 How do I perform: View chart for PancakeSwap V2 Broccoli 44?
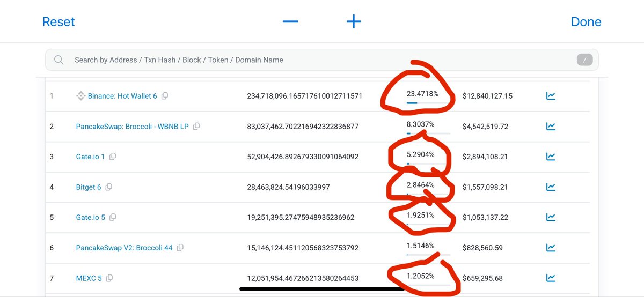tap(551, 248)
